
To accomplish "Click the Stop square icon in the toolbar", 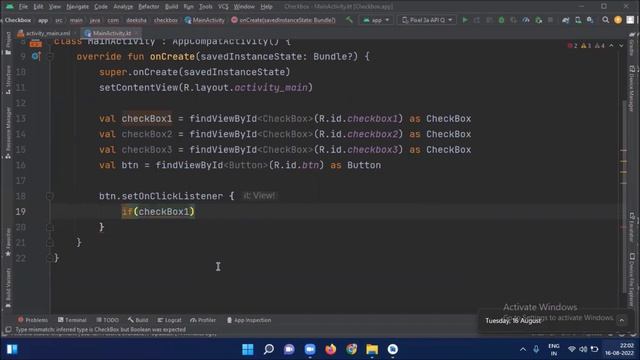I will click(x=550, y=20).
